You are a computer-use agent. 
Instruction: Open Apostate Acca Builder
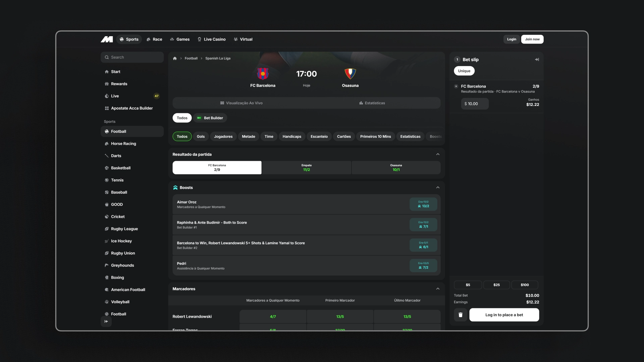pyautogui.click(x=132, y=108)
